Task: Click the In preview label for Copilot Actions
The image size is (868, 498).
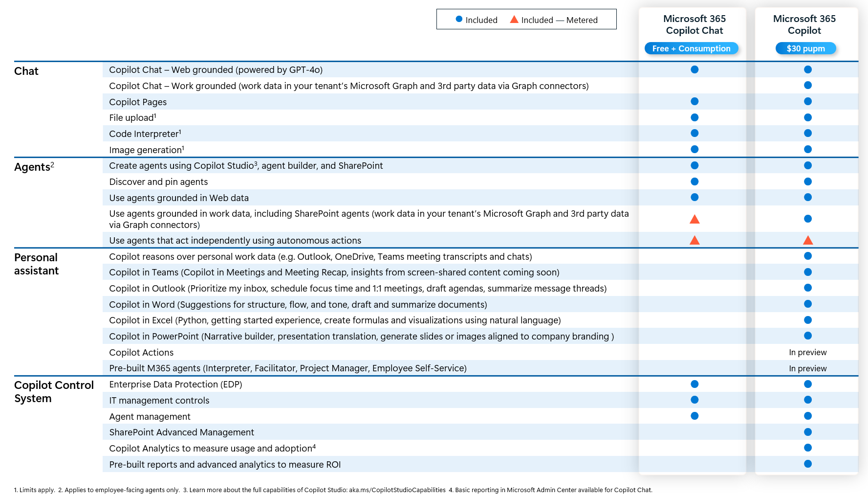Action: (x=808, y=352)
